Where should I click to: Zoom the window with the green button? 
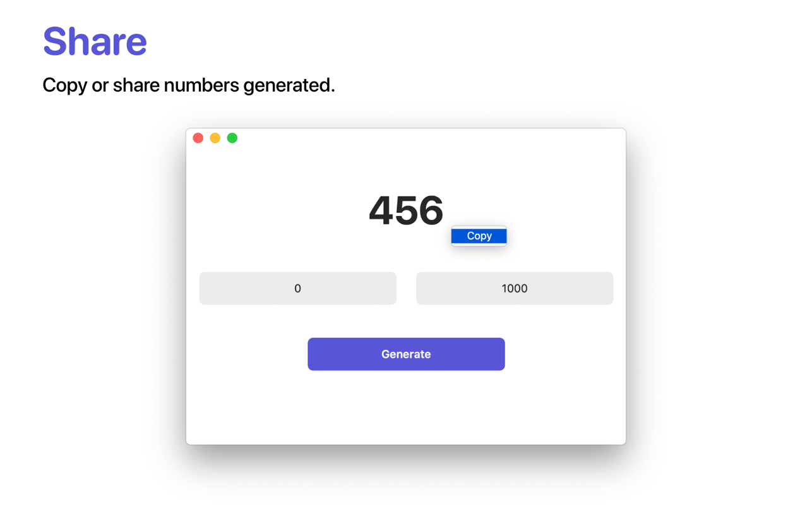[232, 138]
